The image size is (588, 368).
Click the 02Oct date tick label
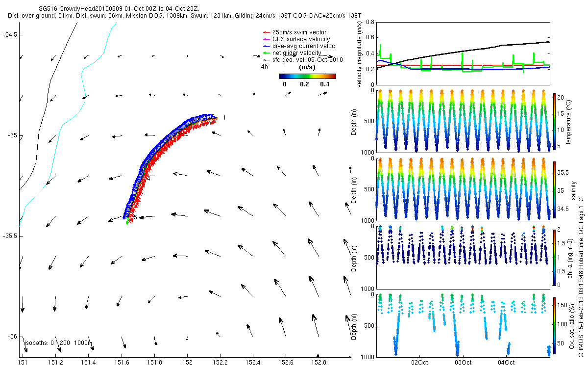tap(420, 363)
